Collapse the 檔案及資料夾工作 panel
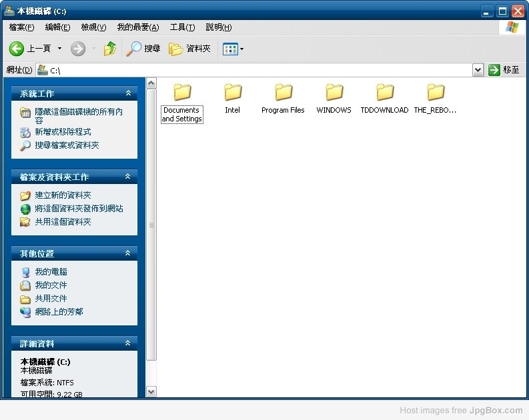 pyautogui.click(x=128, y=177)
